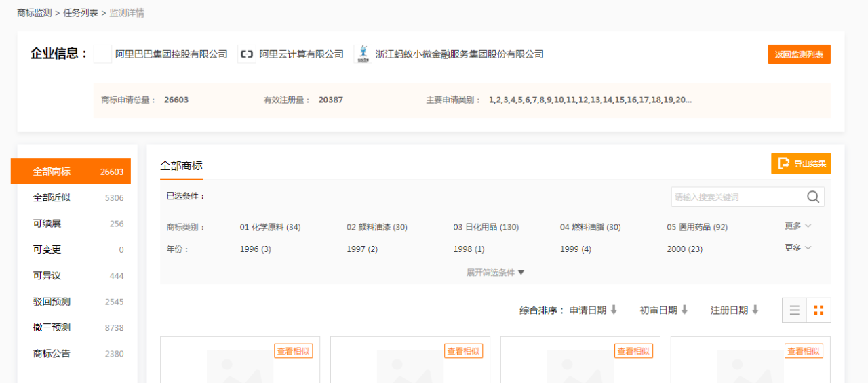This screenshot has height=383, width=868.
Task: Filter by year 1997 (2)
Action: click(362, 249)
